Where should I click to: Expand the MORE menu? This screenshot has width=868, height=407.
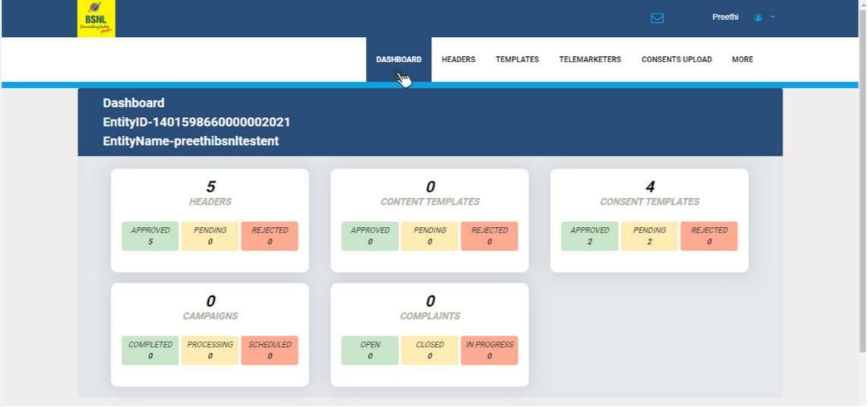[x=743, y=60]
